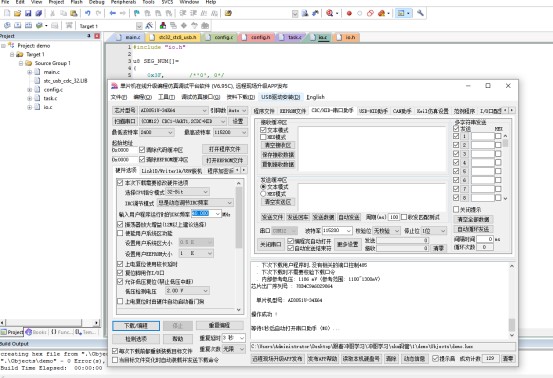Toggle receive buffer text mode checkbox
Screen dimensions: 553x378
click(x=263, y=130)
